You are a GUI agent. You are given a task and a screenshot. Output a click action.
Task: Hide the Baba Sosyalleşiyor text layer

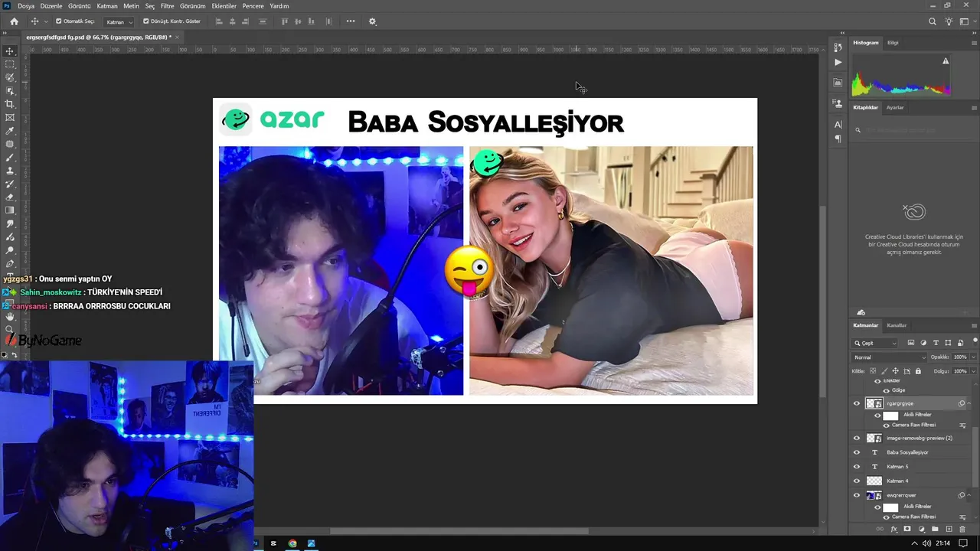tap(857, 452)
